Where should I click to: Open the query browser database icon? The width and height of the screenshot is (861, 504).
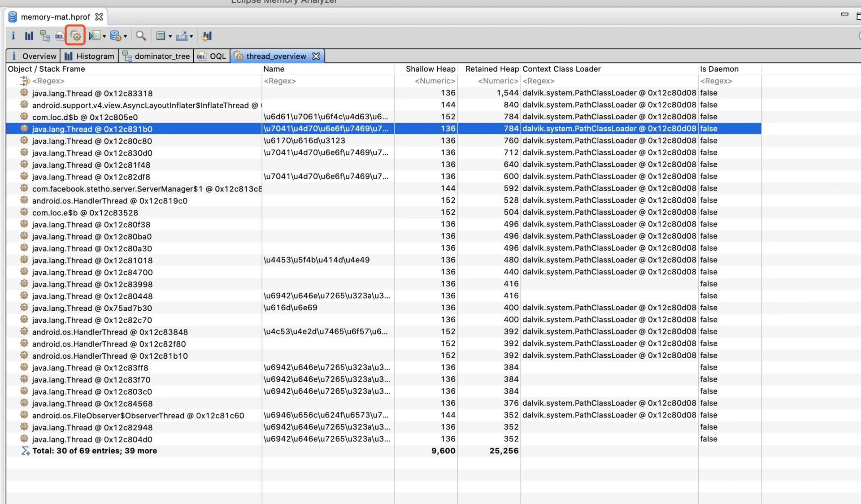pyautogui.click(x=115, y=36)
